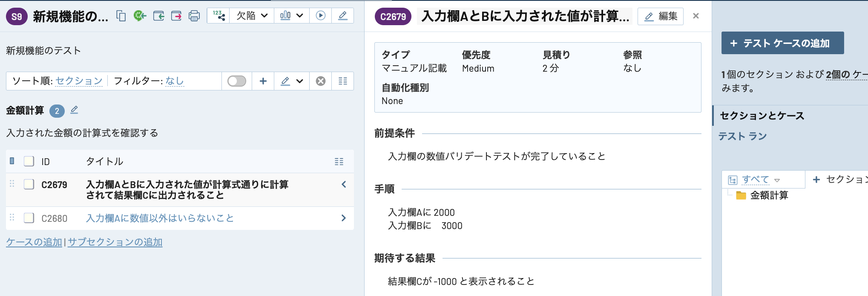Click the blue count badge 2
Viewport: 868px width, 296px height.
tap(57, 111)
